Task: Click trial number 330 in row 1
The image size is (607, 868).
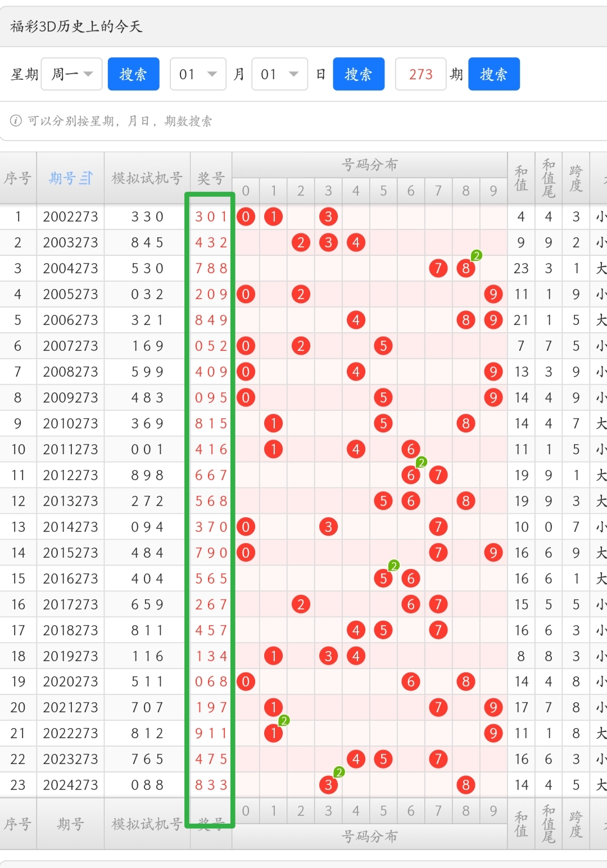Action: 147,216
